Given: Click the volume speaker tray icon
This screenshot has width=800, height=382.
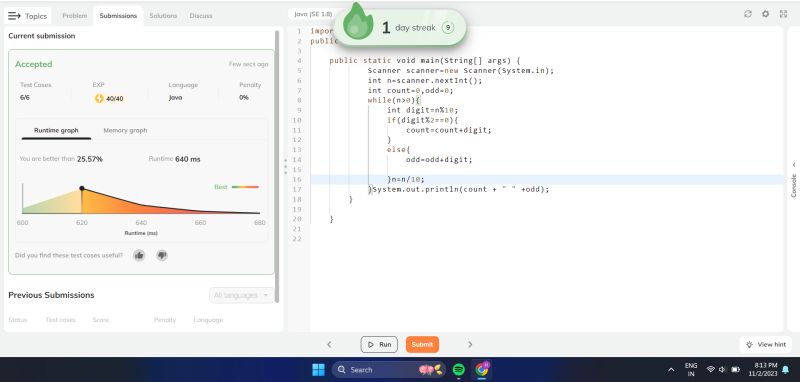Looking at the screenshot, I should (722, 369).
